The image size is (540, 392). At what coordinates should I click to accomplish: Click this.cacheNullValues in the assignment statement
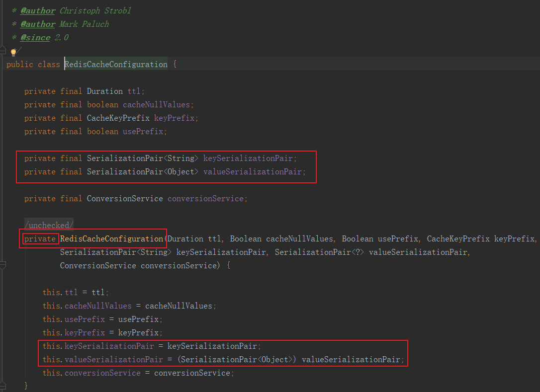coord(87,306)
